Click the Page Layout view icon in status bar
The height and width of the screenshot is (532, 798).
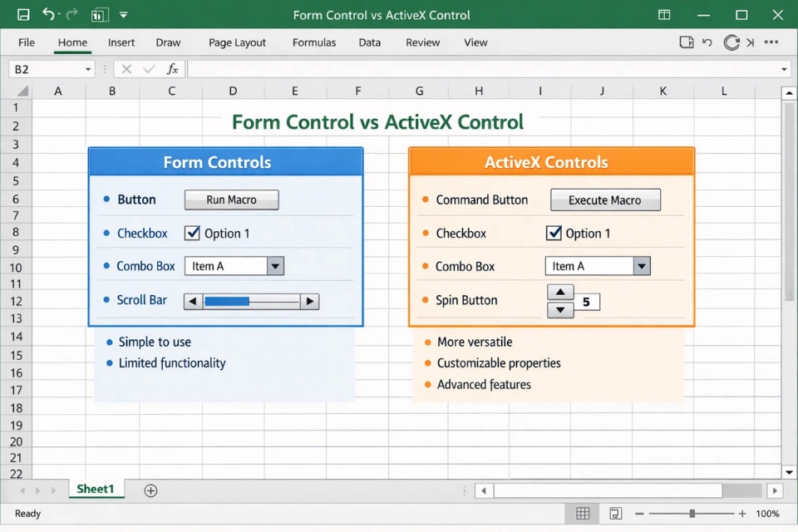[x=616, y=513]
